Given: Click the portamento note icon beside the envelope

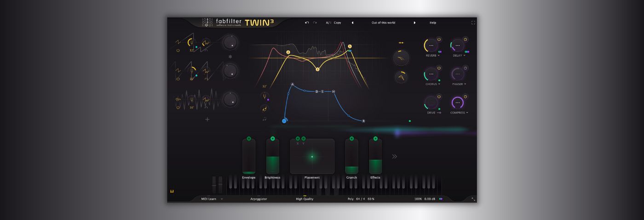Looking at the screenshot, I should click(x=264, y=108).
